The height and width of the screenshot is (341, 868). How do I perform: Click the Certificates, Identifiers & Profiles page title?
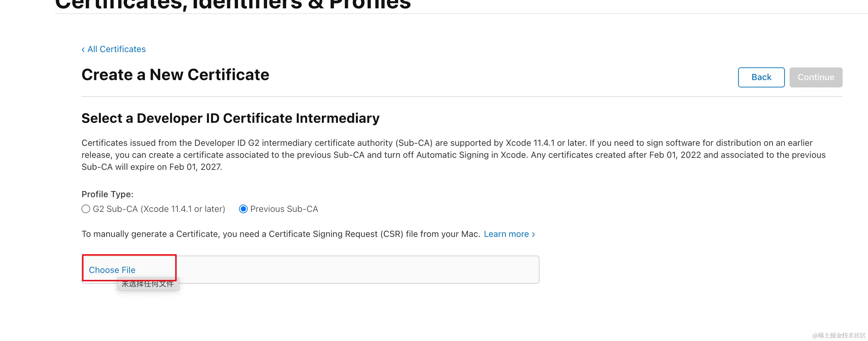pyautogui.click(x=232, y=5)
